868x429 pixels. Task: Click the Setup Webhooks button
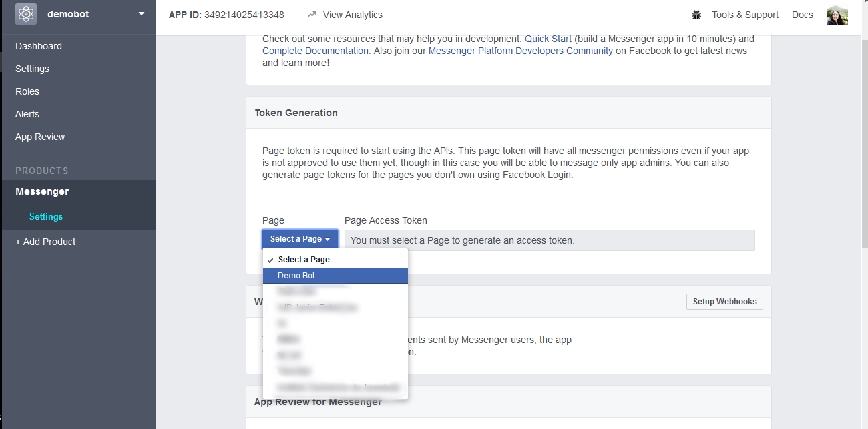pos(724,302)
